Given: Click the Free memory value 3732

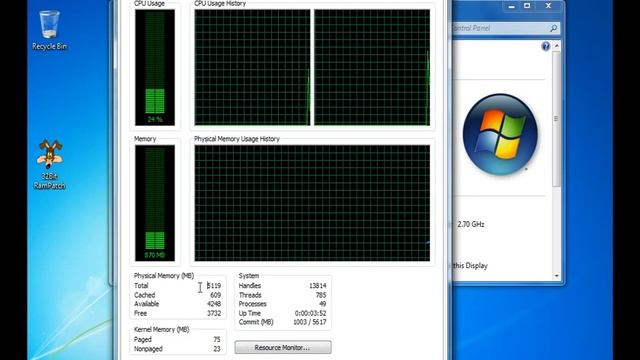Looking at the screenshot, I should [x=214, y=313].
